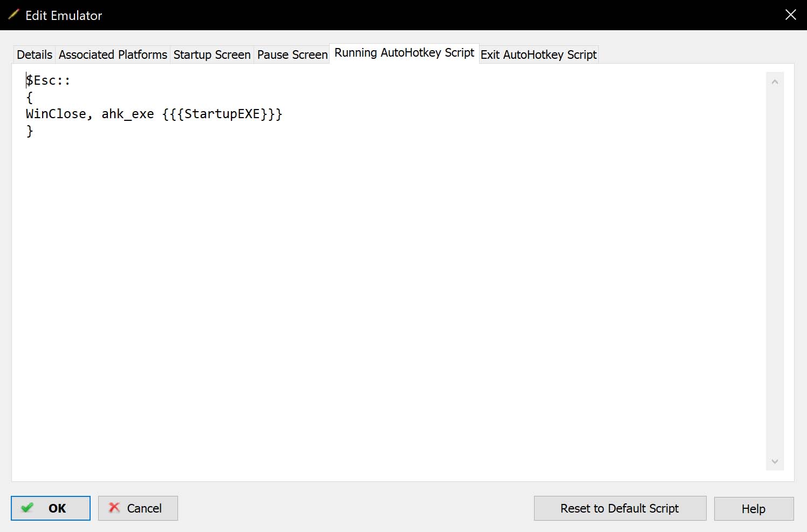Screen dimensions: 807x532
Task: Go to the Pause Screen tab
Action: point(292,54)
